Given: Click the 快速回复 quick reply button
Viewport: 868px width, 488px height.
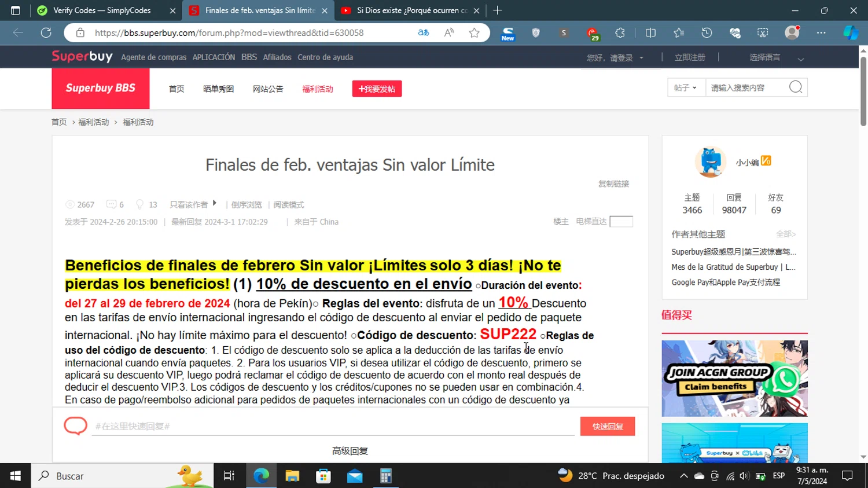Looking at the screenshot, I should click(608, 426).
